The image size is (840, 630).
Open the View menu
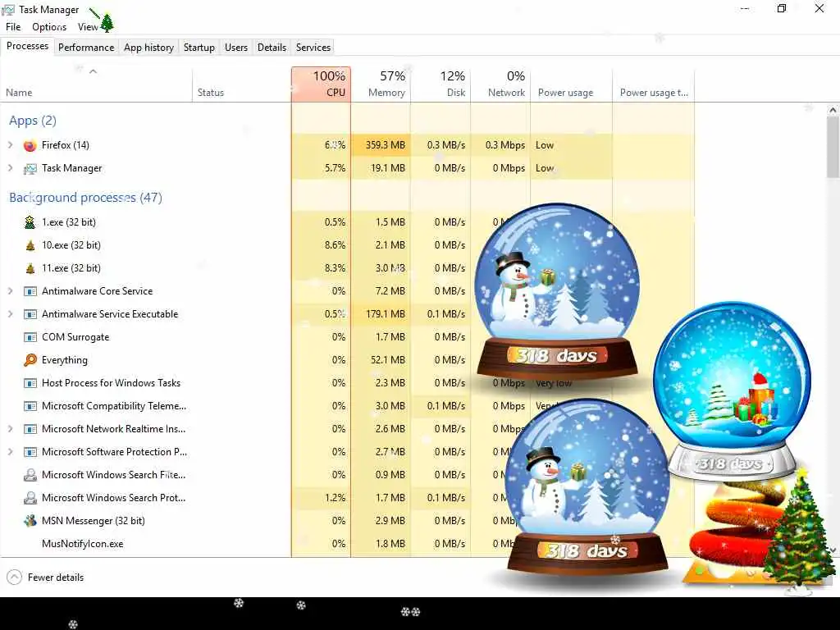[x=88, y=27]
